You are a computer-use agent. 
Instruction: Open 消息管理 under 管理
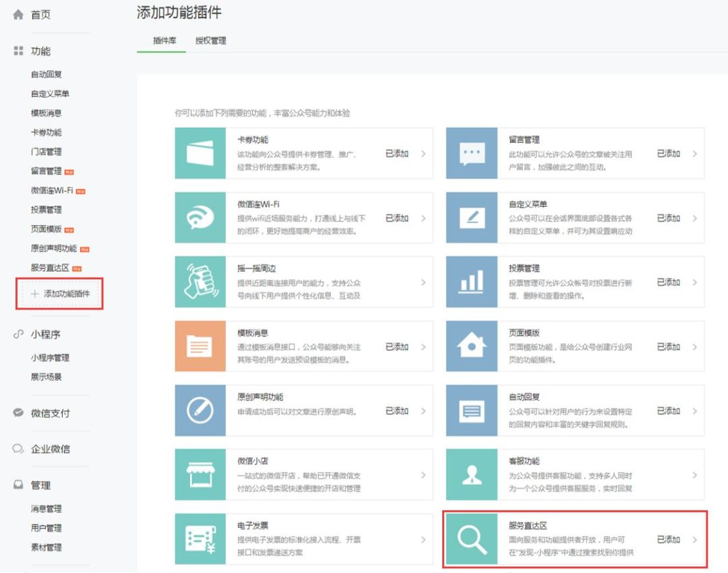click(47, 508)
